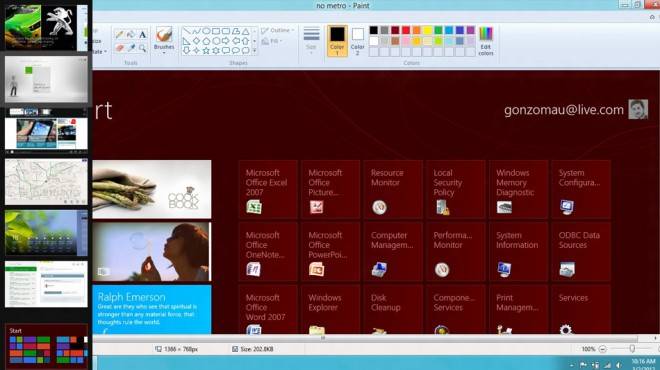Pick the Pentagon shape
The image size is (660, 370).
206,41
